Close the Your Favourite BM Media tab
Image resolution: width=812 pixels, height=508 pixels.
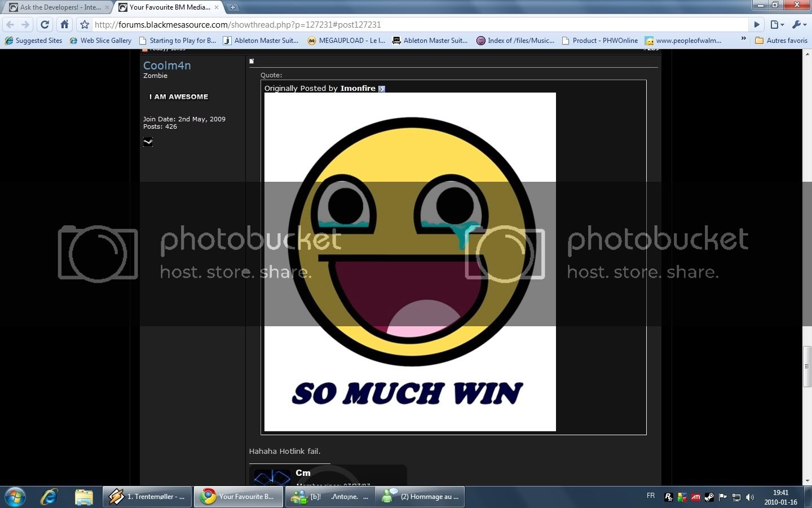(x=217, y=7)
